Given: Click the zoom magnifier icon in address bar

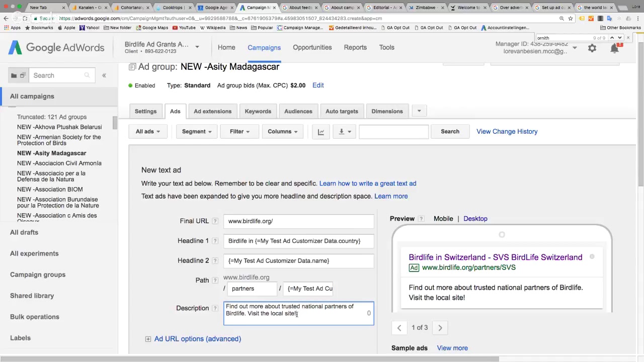Looking at the screenshot, I should click(561, 18).
